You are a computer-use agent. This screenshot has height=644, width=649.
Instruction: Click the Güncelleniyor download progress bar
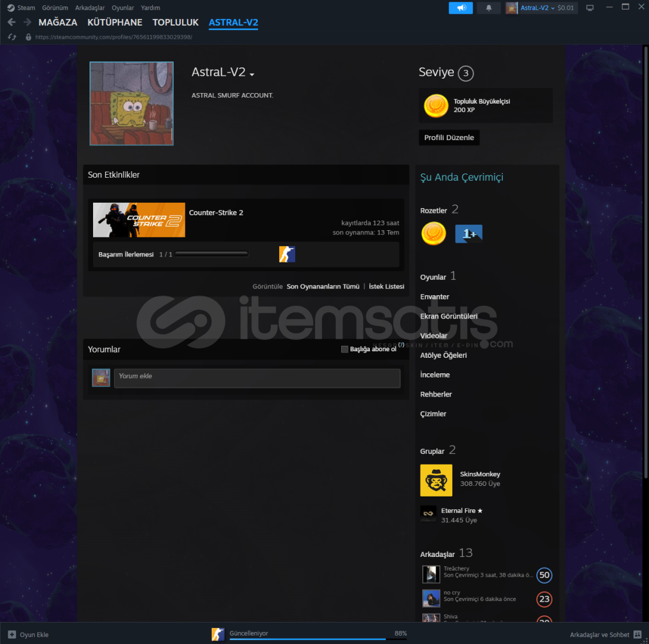click(318, 639)
